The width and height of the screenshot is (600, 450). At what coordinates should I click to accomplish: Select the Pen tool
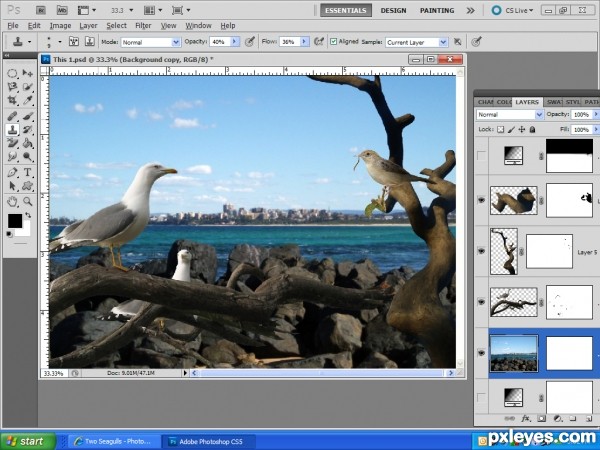click(12, 172)
